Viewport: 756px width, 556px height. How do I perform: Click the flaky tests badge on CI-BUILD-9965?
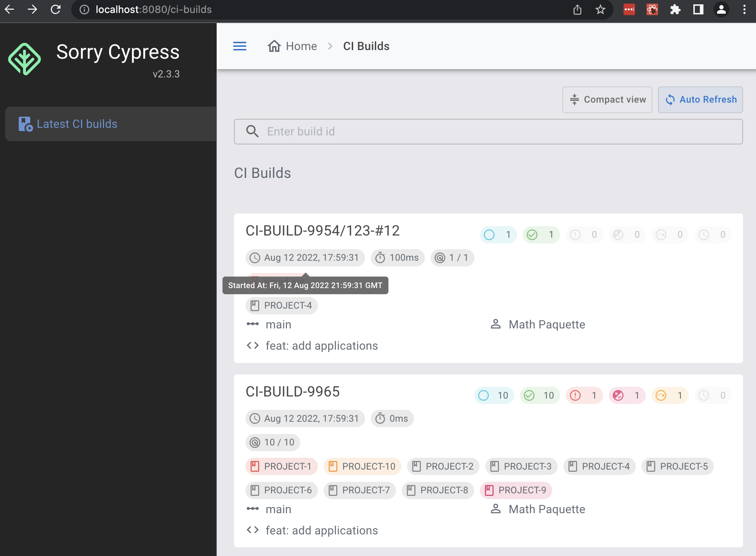click(626, 395)
